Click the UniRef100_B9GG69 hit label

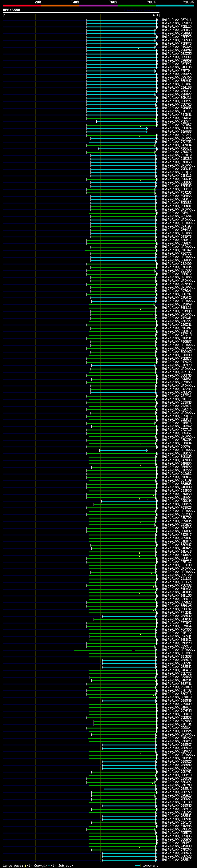pyautogui.click(x=176, y=60)
